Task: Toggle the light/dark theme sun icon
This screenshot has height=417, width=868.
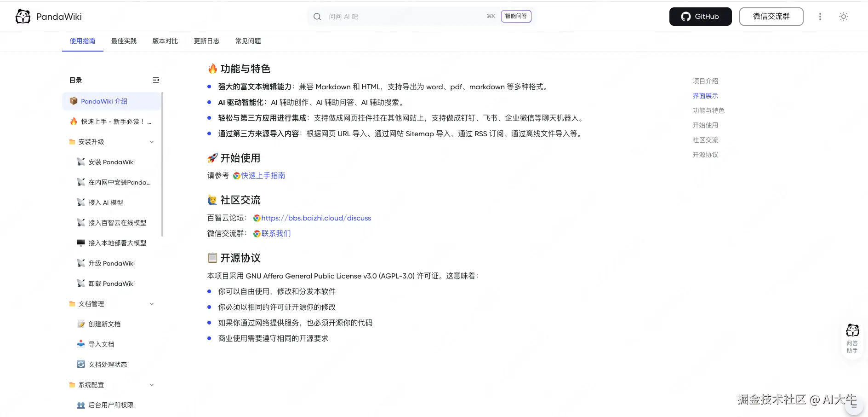Action: (x=844, y=17)
